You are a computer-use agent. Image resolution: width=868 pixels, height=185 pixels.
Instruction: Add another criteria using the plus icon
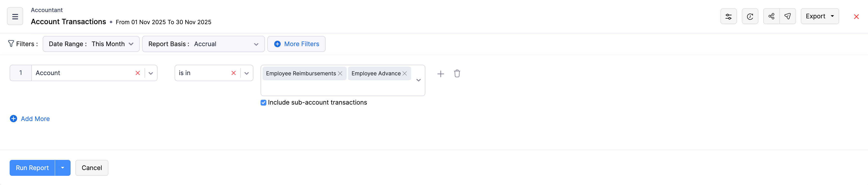pyautogui.click(x=441, y=73)
